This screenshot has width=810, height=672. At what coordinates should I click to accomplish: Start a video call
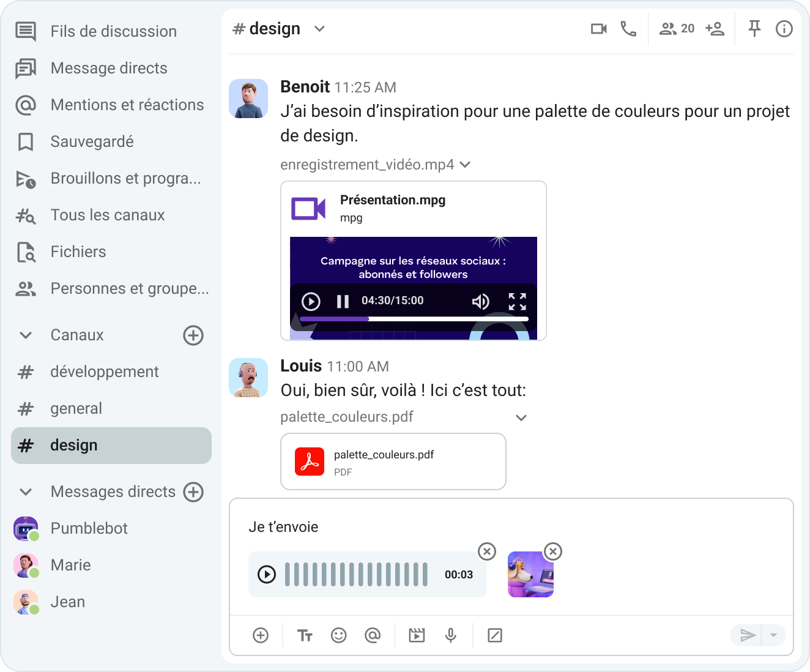point(598,28)
